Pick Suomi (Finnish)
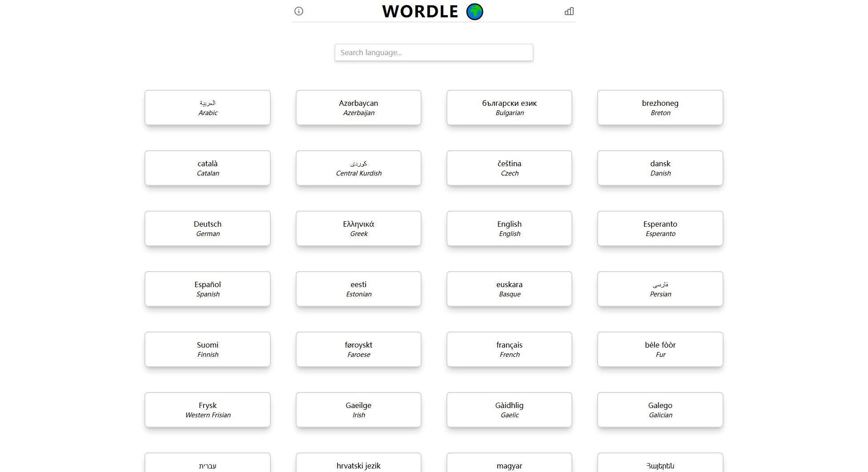 207,349
